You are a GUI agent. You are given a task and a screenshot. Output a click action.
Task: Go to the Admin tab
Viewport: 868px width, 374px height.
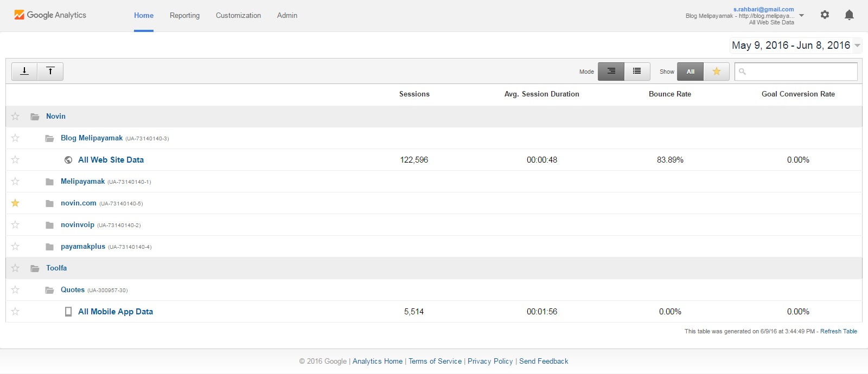[287, 16]
